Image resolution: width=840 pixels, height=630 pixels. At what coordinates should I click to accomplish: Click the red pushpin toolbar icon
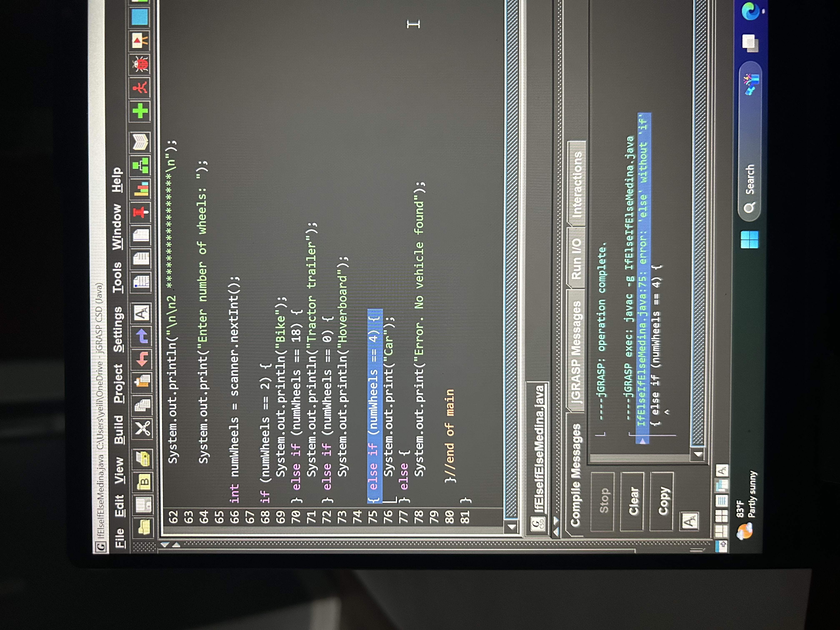click(140, 213)
